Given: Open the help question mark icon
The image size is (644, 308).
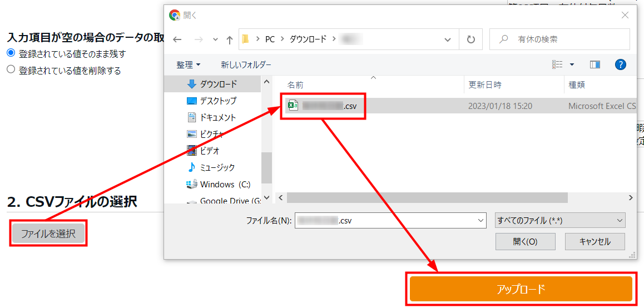Looking at the screenshot, I should pos(621,64).
